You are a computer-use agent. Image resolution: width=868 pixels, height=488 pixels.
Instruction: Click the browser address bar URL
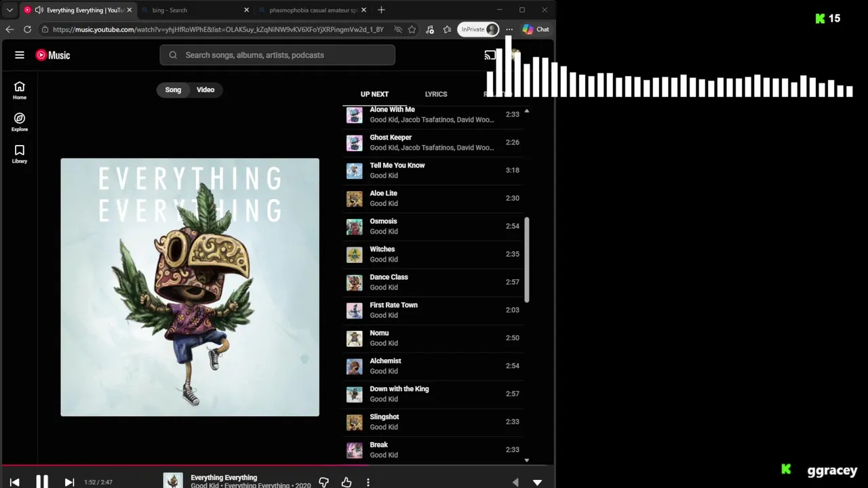pyautogui.click(x=218, y=29)
